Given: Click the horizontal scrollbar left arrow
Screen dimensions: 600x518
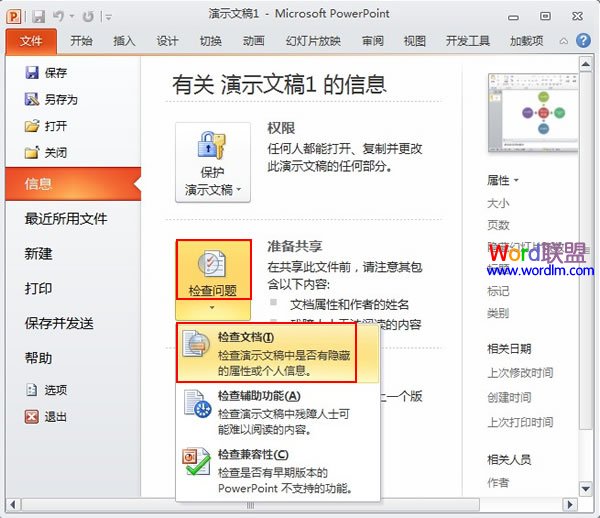Looking at the screenshot, I should click(13, 505).
